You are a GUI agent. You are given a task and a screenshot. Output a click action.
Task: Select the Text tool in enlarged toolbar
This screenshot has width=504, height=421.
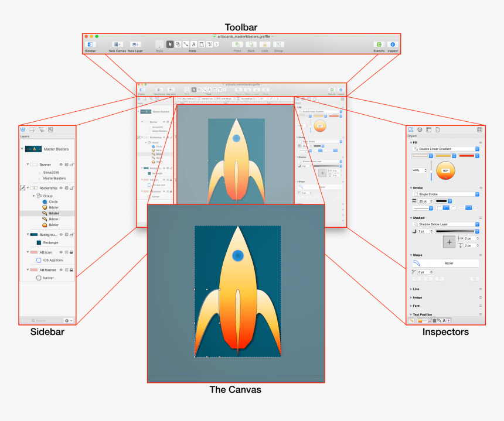193,45
